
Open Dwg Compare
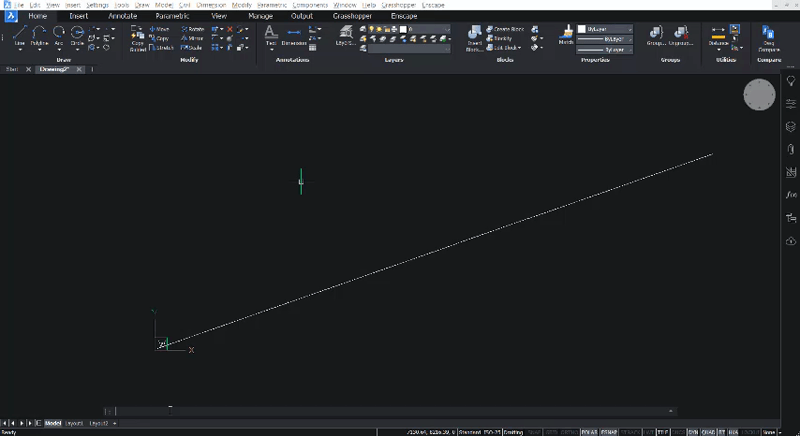point(768,38)
